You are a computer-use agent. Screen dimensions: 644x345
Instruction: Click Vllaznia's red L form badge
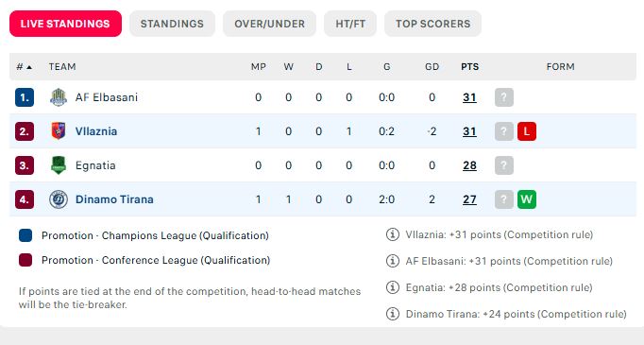click(527, 131)
